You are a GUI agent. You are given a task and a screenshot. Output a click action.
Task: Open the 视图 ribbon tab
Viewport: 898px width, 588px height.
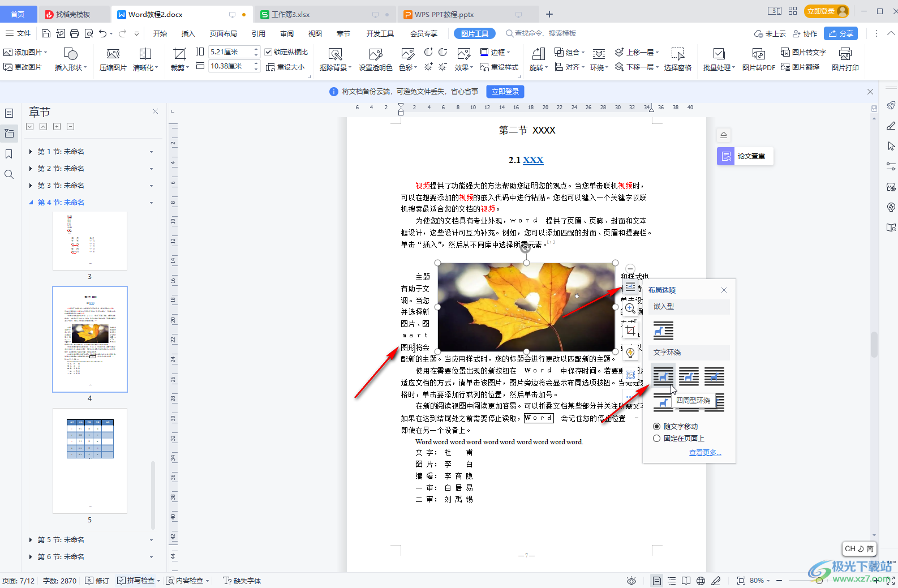(x=315, y=33)
